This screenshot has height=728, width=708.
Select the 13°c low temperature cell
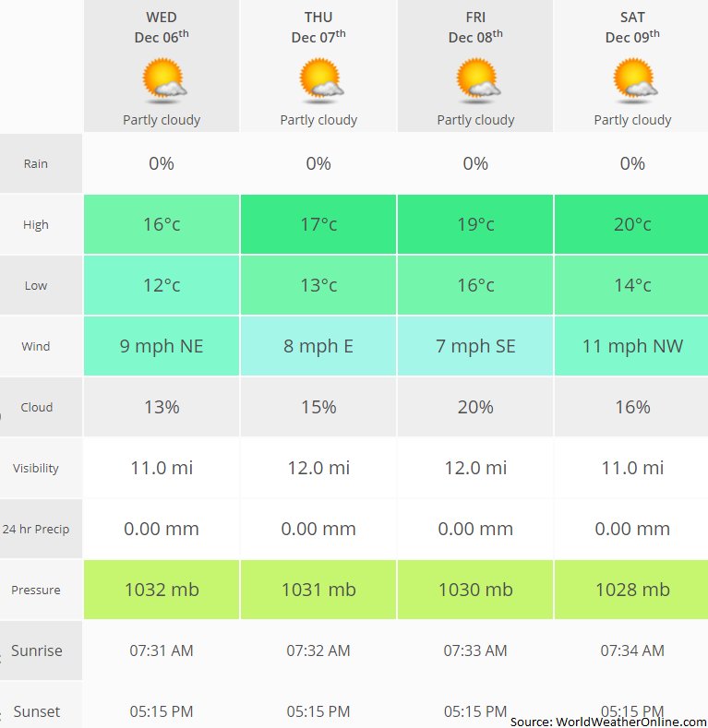(x=318, y=285)
